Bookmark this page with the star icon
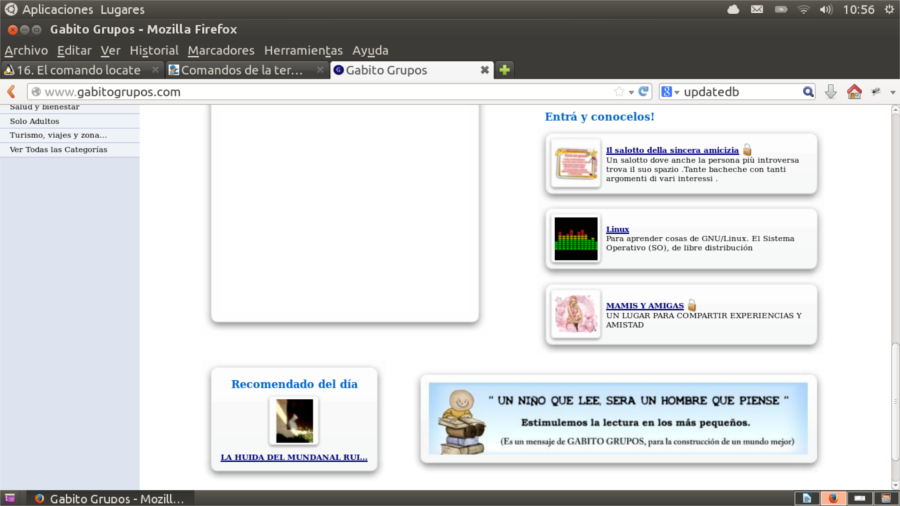 [619, 91]
